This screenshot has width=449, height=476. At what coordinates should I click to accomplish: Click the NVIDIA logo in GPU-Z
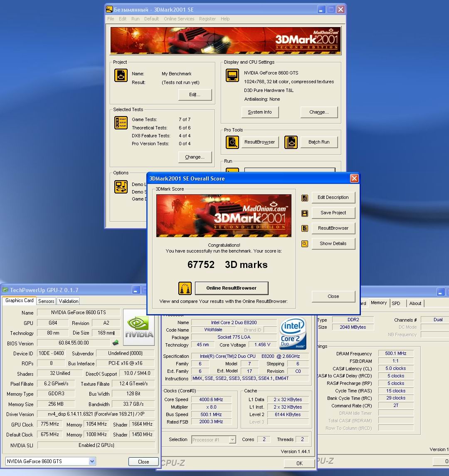click(x=139, y=327)
